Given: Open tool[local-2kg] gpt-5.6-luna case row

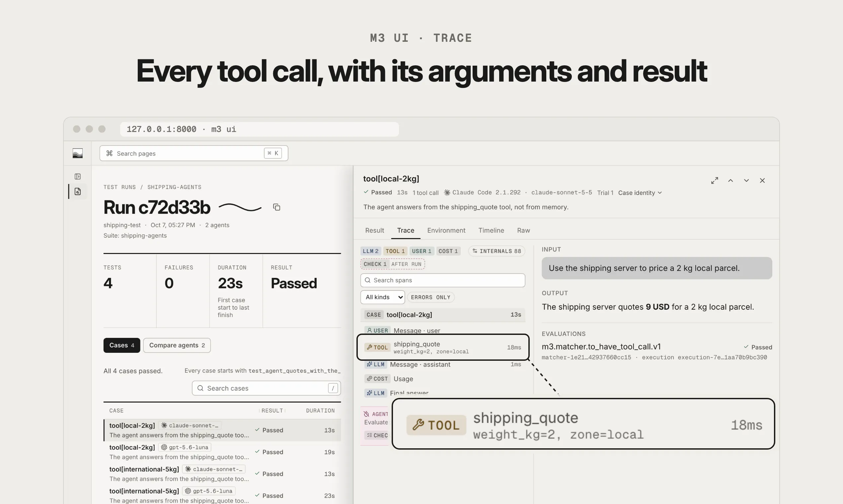Looking at the screenshot, I should (222, 452).
